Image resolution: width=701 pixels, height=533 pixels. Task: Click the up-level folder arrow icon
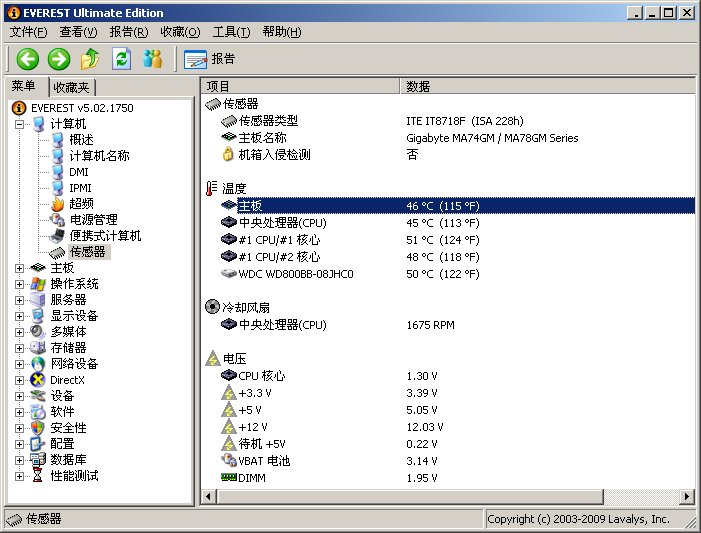pyautogui.click(x=90, y=59)
